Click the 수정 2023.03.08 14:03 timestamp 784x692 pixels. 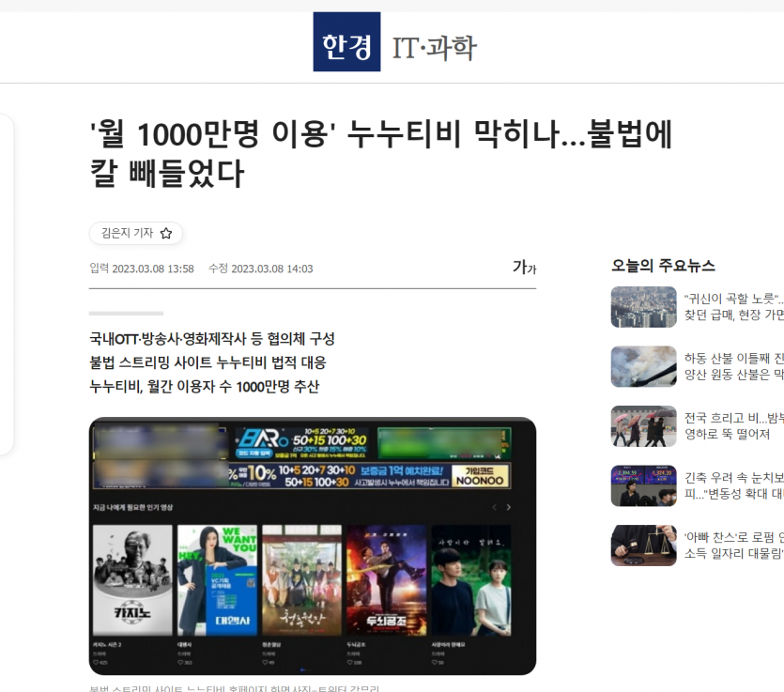260,269
